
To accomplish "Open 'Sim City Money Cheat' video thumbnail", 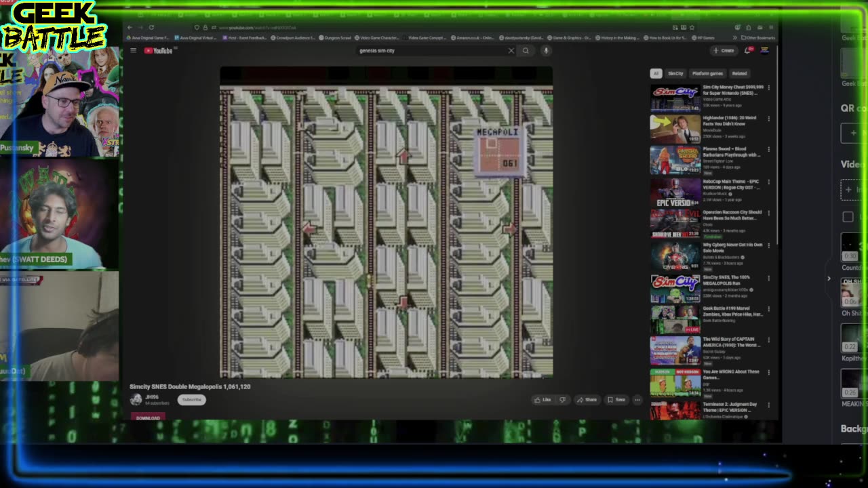I will tap(675, 98).
